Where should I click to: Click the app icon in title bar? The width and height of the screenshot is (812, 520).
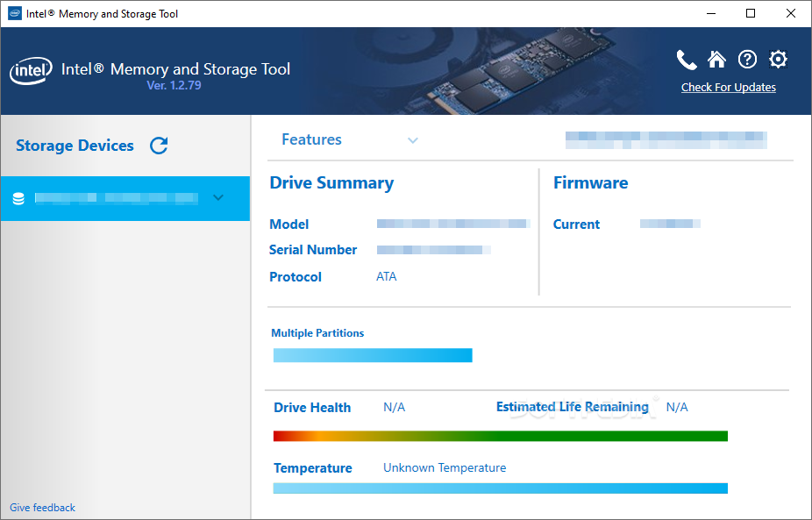(x=15, y=13)
